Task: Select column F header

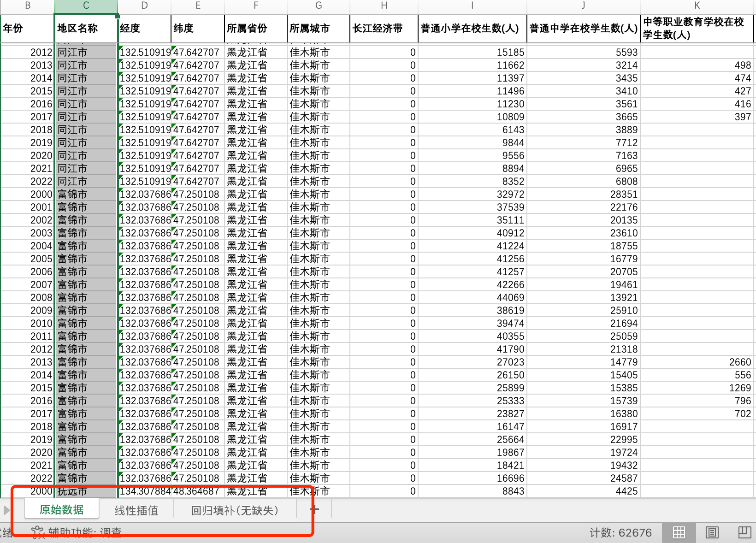Action: 256,6
